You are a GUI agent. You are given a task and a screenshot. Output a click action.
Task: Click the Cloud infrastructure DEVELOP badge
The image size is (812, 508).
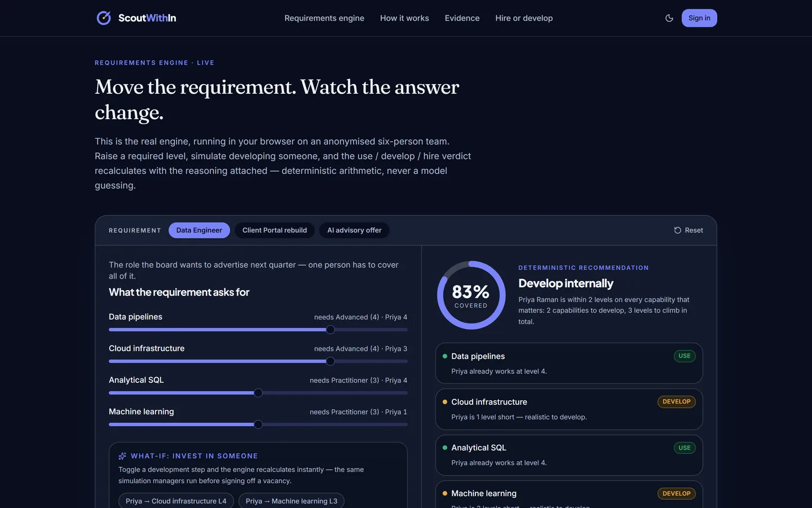click(x=677, y=402)
